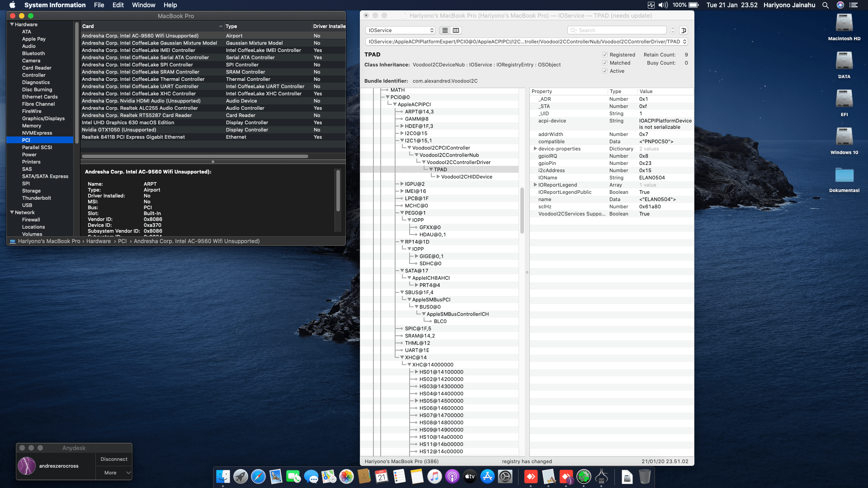Screen dimensions: 868x488
Task: Open System Preferences gear in dock
Action: 505,476
